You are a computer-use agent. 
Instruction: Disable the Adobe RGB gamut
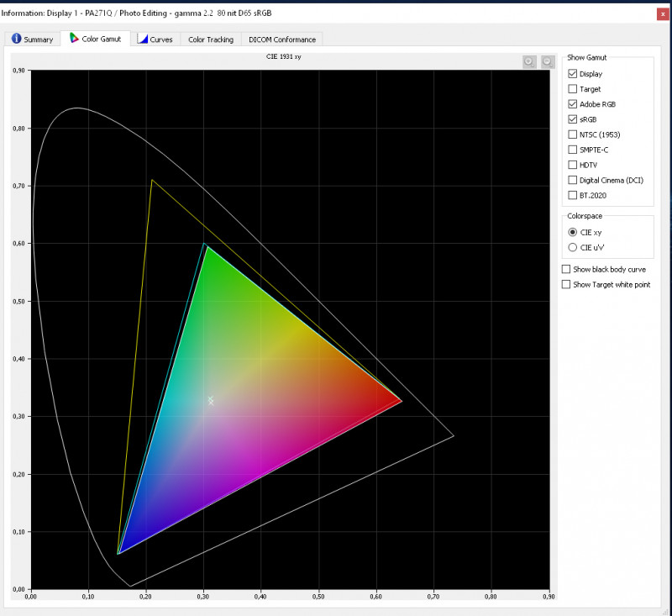(x=573, y=104)
